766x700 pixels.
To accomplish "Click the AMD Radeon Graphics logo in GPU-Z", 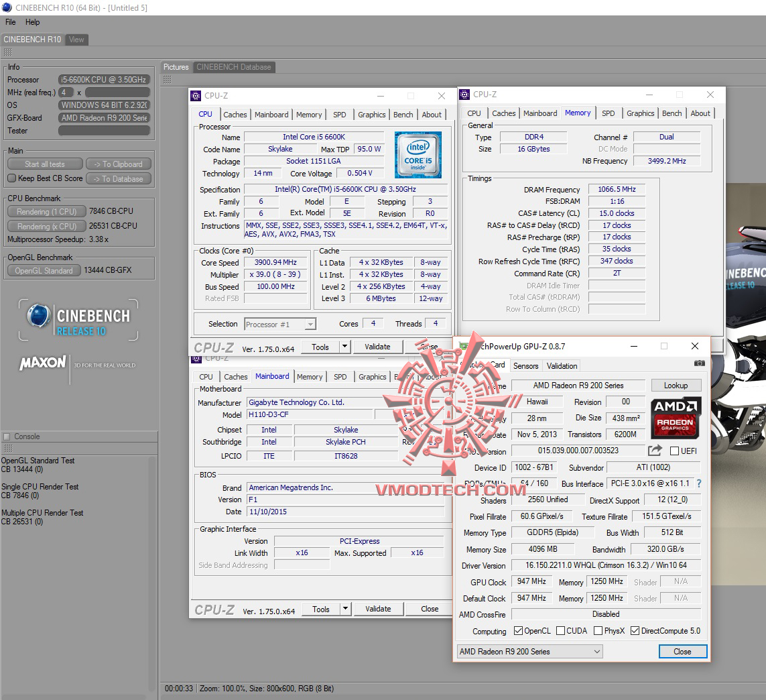I will tap(676, 418).
